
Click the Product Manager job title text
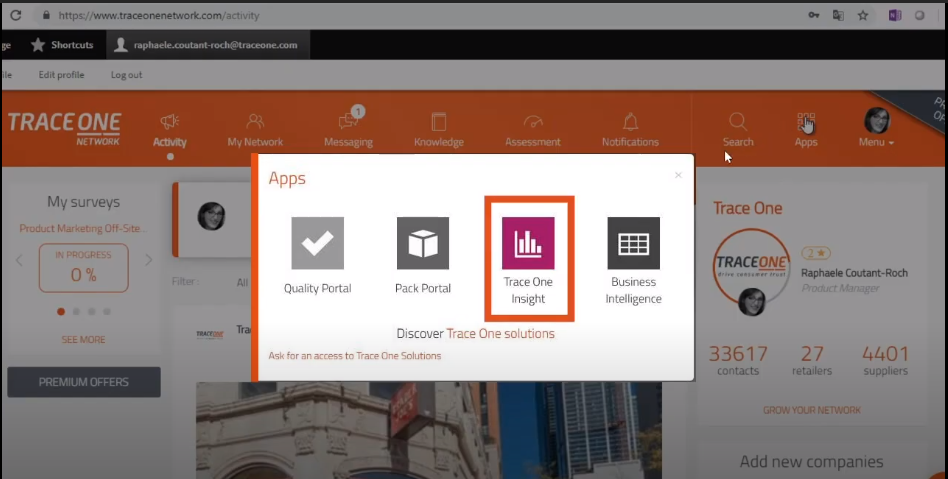point(840,288)
